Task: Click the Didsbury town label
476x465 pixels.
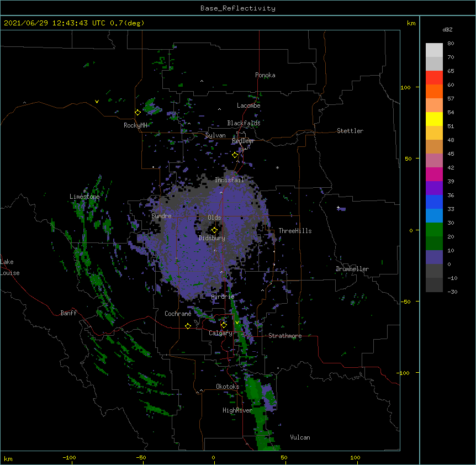Action: pyautogui.click(x=211, y=238)
